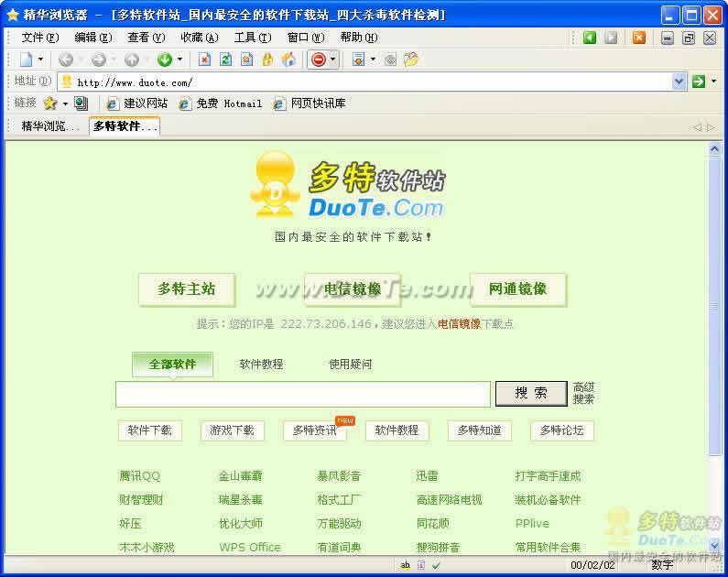Open the favorites star dropdown arrow
The height and width of the screenshot is (577, 728).
65,103
